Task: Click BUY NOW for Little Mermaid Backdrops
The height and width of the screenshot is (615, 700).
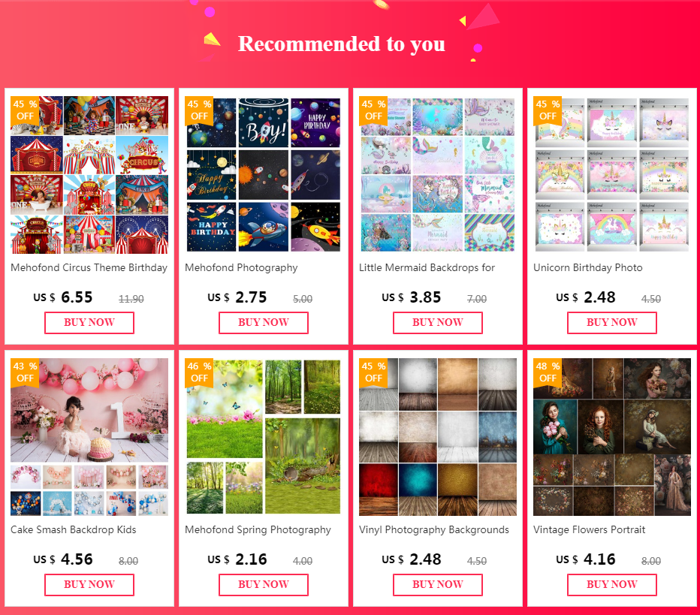Action: 437,323
